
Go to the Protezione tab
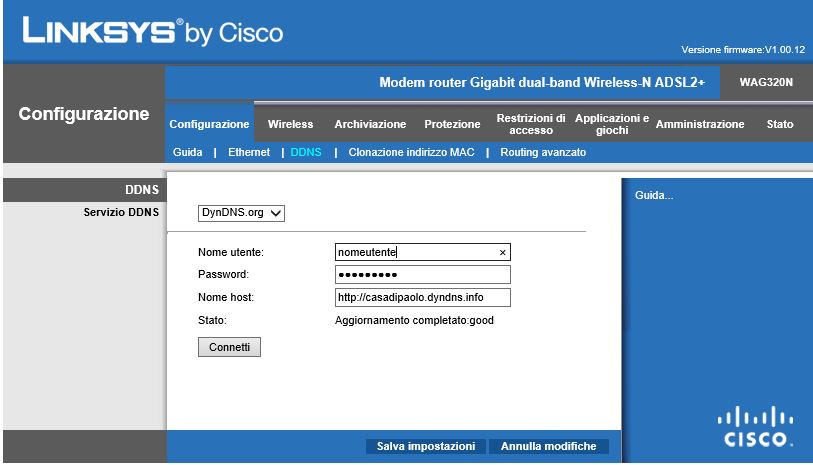452,124
